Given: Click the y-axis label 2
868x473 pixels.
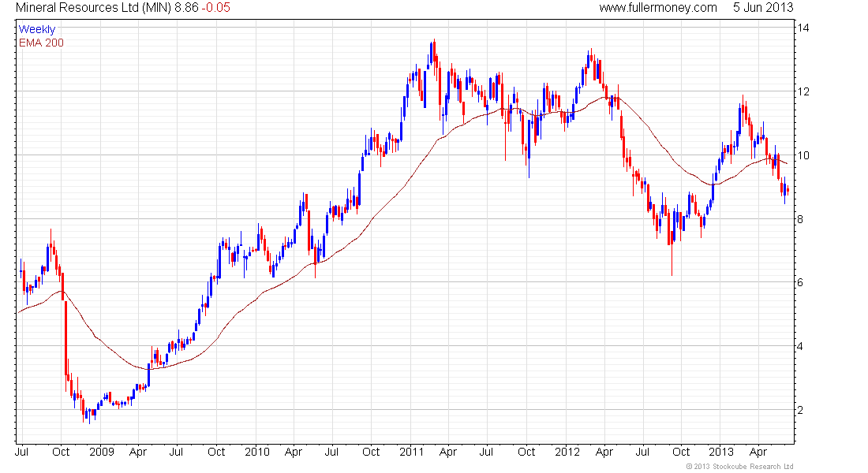Looking at the screenshot, I should [800, 411].
